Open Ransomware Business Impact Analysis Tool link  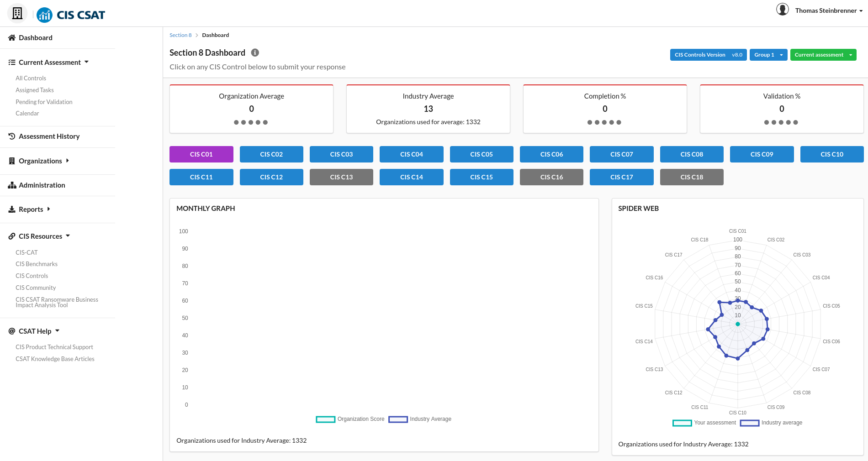tap(57, 303)
